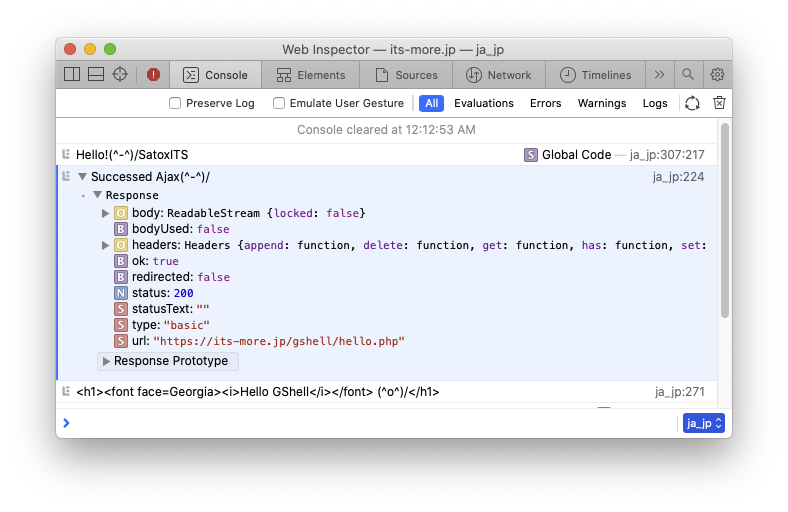The width and height of the screenshot is (788, 512).
Task: Click the red error indicator icon
Action: coord(153,74)
